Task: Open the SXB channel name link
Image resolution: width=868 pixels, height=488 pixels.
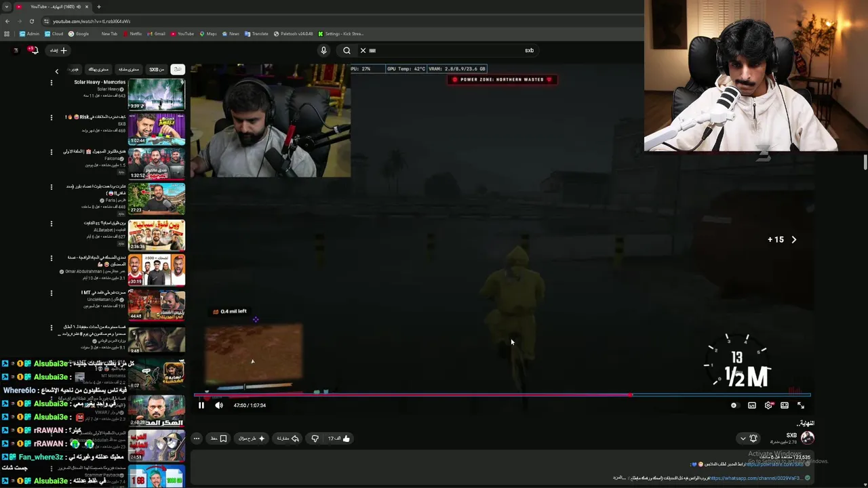Action: (791, 435)
